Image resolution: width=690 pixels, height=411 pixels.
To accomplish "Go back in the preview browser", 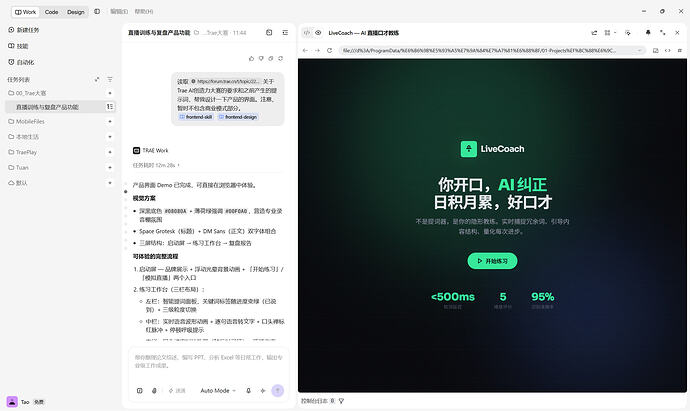I will [x=305, y=51].
